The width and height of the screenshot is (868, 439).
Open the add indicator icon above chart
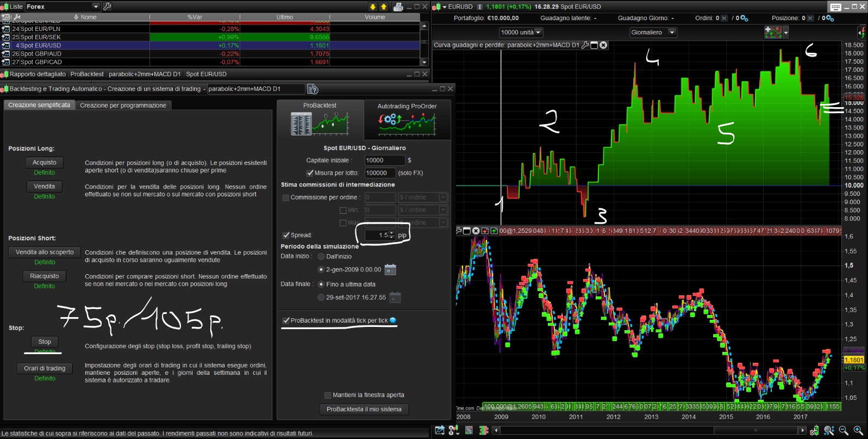click(x=772, y=33)
